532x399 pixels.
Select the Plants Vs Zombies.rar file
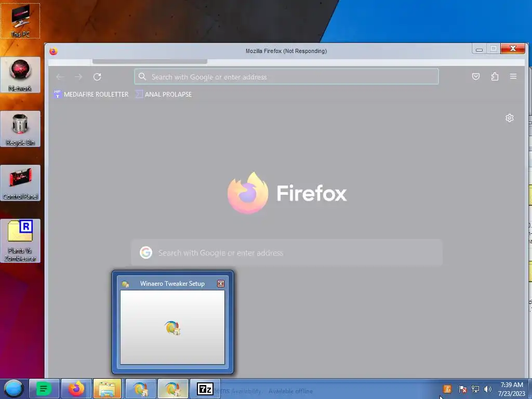pyautogui.click(x=20, y=241)
